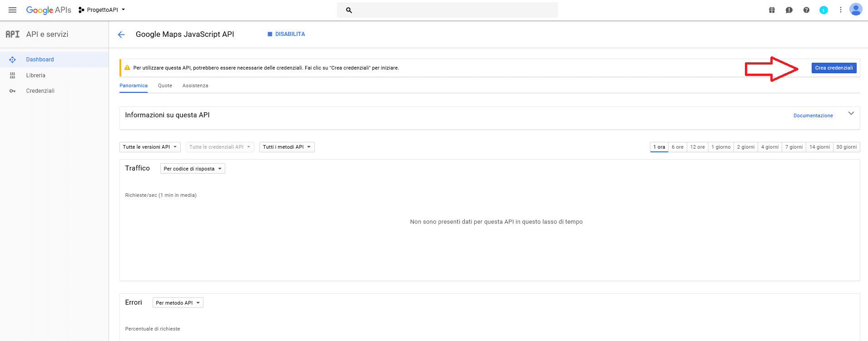This screenshot has width=868, height=341.
Task: Open the Per metodo API dropdown
Action: (x=178, y=303)
